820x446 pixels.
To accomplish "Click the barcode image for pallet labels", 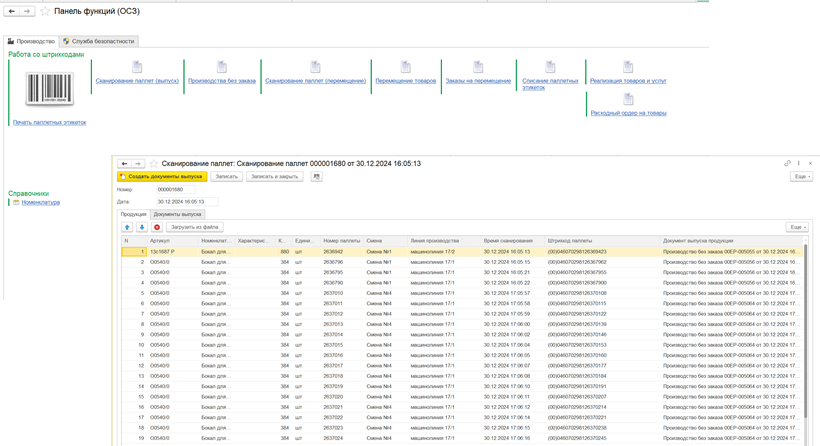I will coord(49,89).
